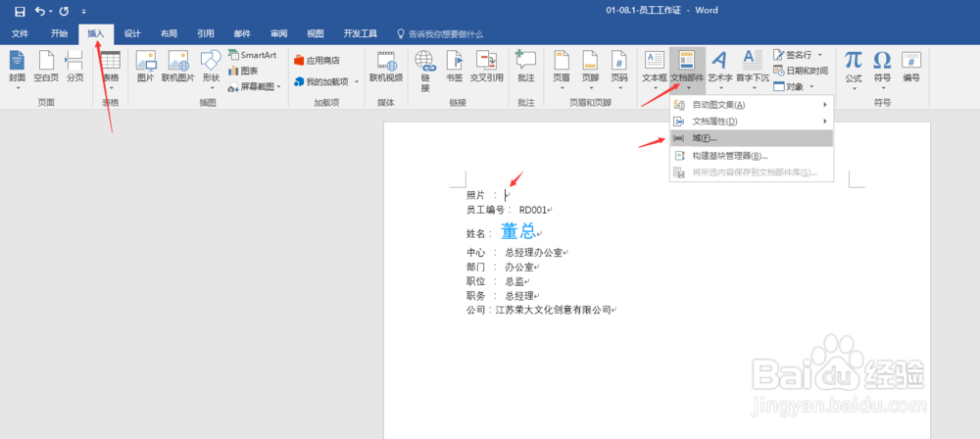
Task: Click the Redo icon in quick access toolbar
Action: click(64, 11)
